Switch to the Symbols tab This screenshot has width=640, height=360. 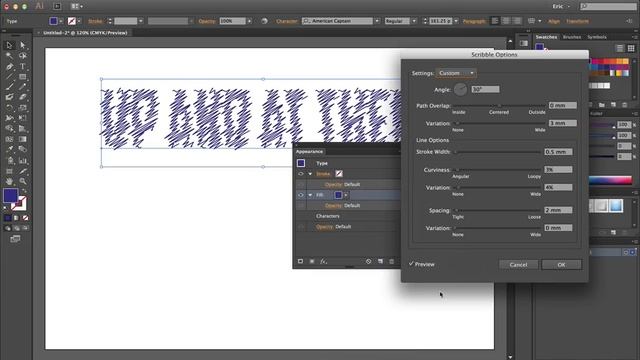[597, 37]
